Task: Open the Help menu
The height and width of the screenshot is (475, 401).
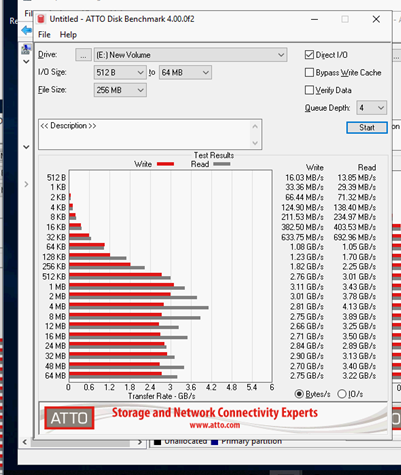Action: click(68, 35)
